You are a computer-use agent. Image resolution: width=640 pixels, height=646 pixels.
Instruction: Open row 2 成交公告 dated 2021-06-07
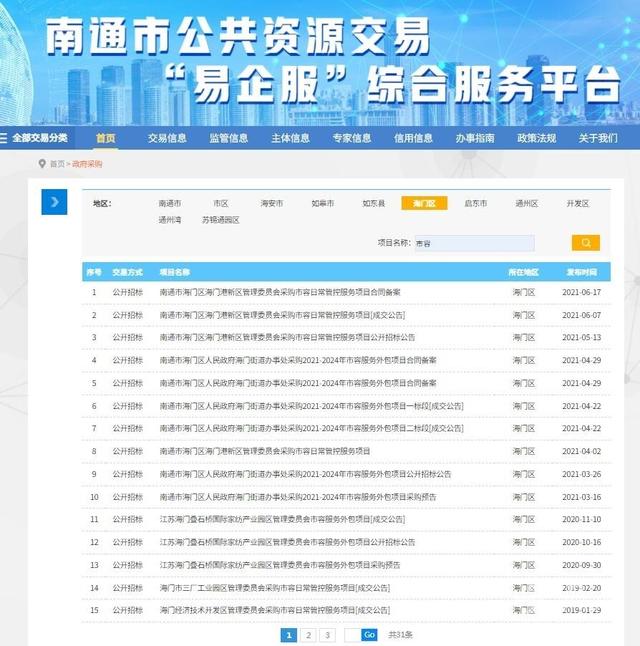tap(282, 315)
